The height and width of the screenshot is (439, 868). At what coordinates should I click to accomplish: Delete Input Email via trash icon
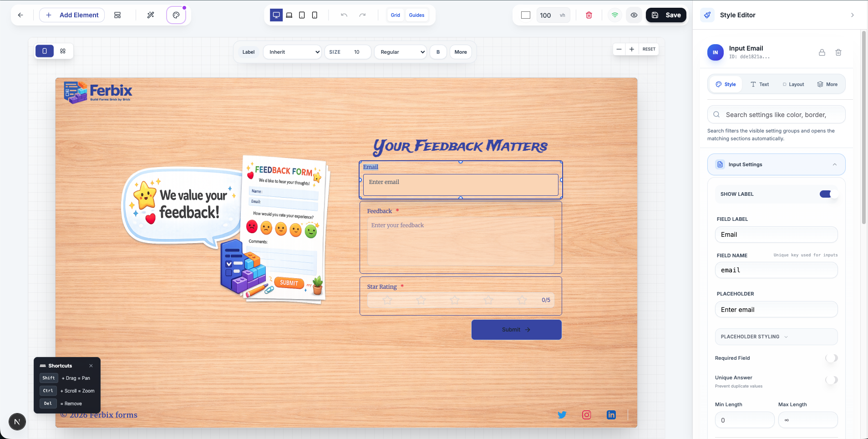pos(838,52)
